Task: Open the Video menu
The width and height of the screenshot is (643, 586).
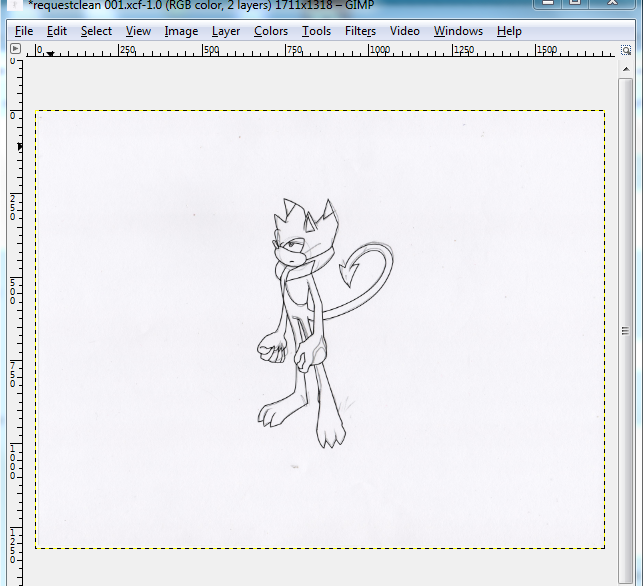Action: pos(404,31)
